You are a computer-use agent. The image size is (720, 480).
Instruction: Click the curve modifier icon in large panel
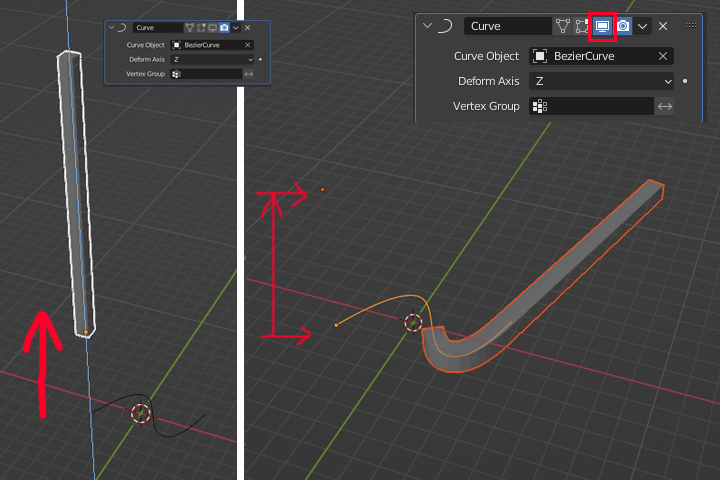point(444,26)
